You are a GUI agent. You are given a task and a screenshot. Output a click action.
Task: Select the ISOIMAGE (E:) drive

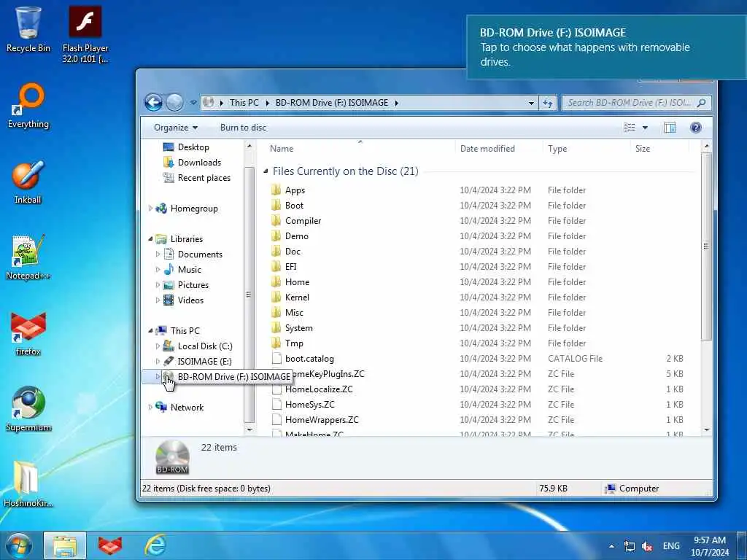(204, 362)
